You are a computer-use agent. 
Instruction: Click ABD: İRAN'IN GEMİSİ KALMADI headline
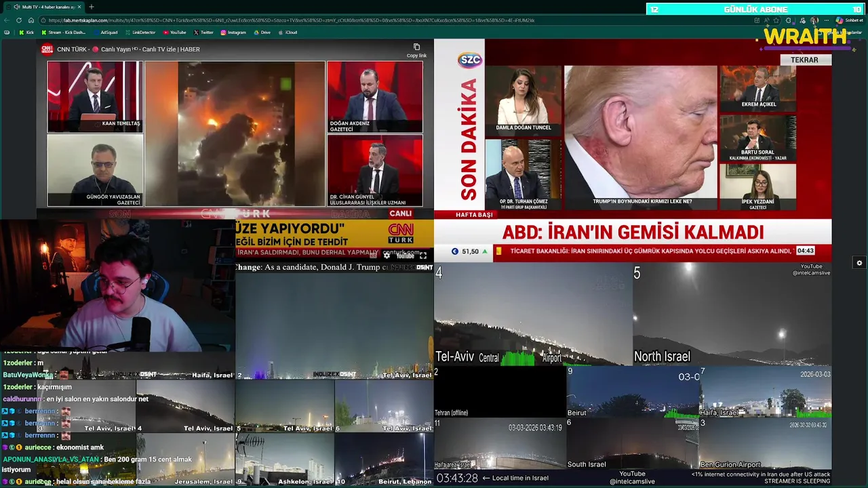point(633,232)
